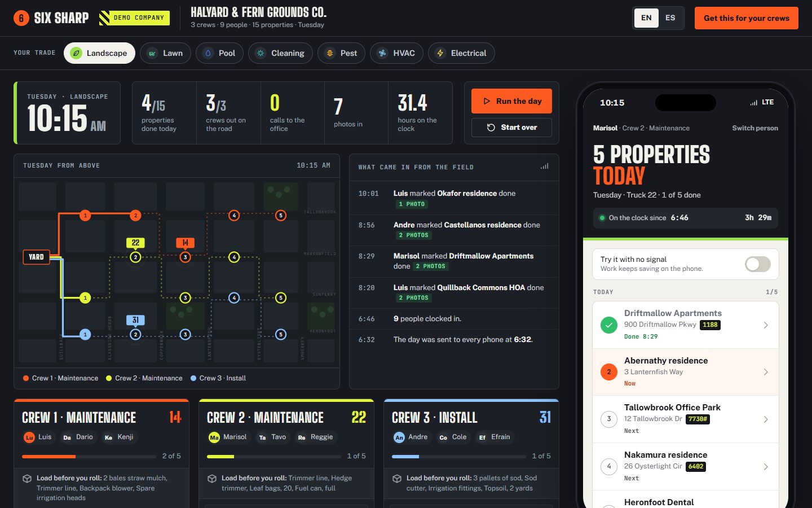Click Crew 3 progress bar 1 of 5
Image resolution: width=812 pixels, height=508 pixels.
click(x=459, y=456)
